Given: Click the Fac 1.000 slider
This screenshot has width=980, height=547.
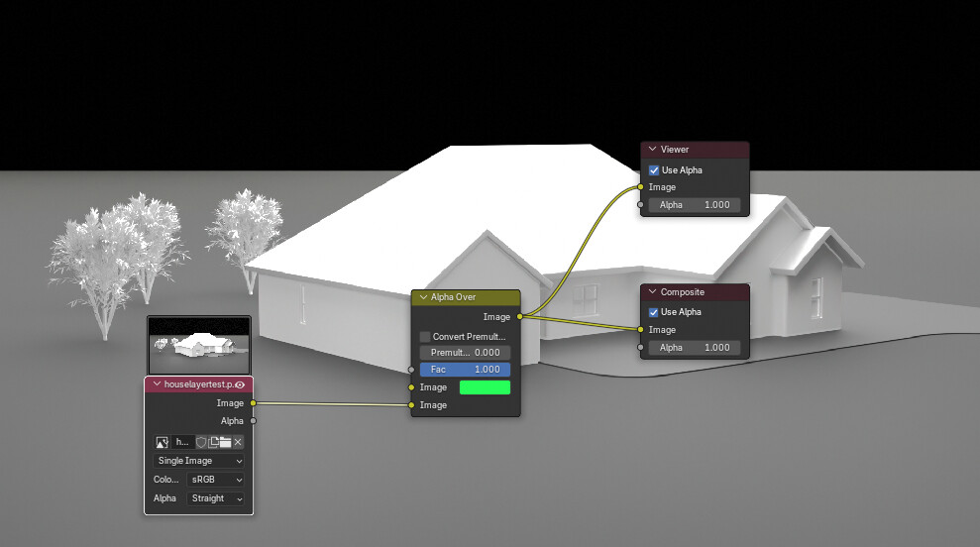Looking at the screenshot, I should coord(465,370).
